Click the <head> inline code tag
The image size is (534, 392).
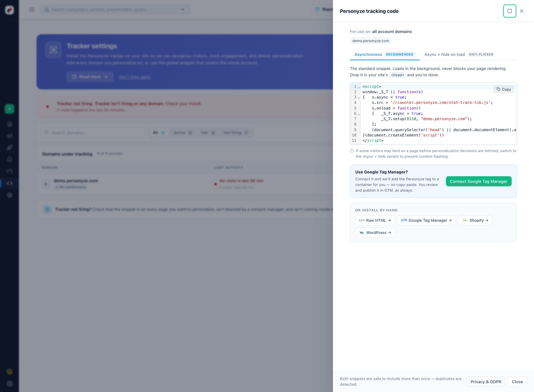[x=397, y=75]
